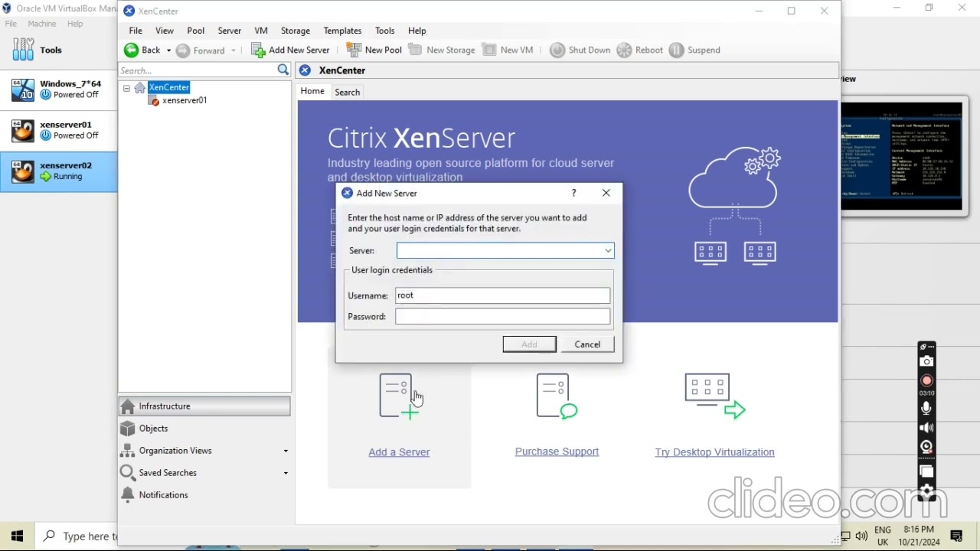Screen dimensions: 980x551
Task: Click the Suspend toolbar icon
Action: coord(676,50)
